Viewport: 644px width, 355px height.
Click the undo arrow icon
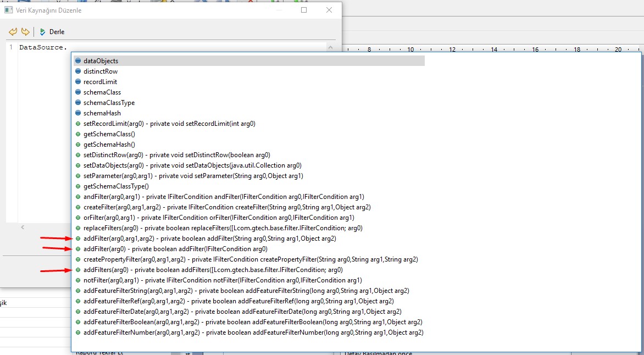tap(13, 32)
